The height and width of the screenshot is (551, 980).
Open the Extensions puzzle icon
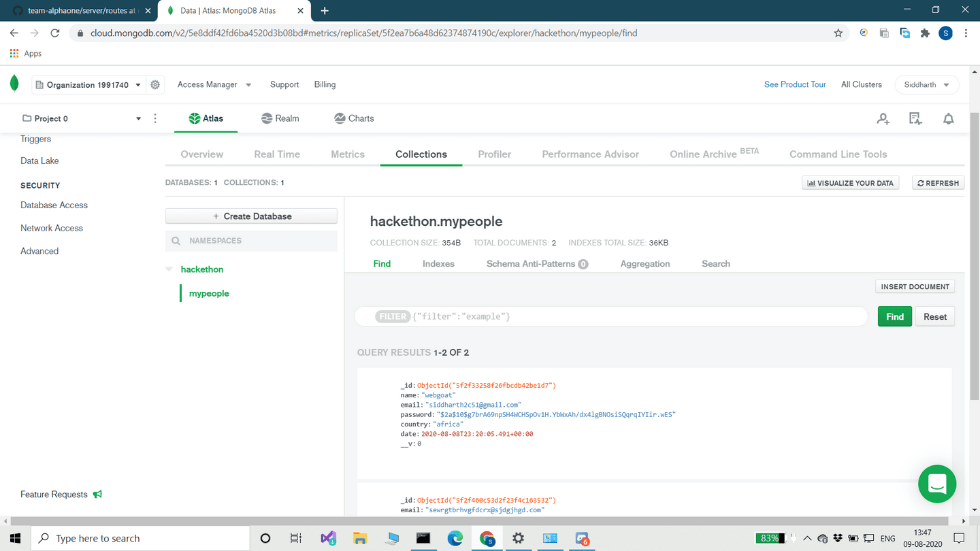pos(925,33)
